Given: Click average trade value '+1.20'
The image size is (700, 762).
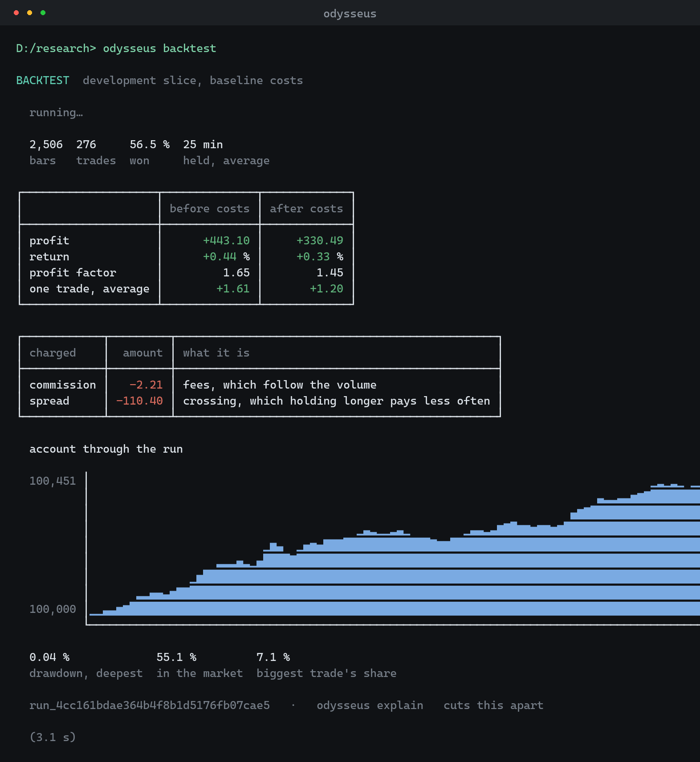Looking at the screenshot, I should pos(326,289).
